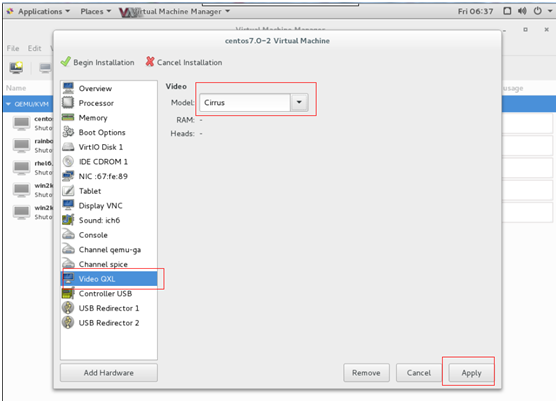558x403 pixels.
Task: Click the VirtIO Disk 1 drive icon
Action: click(x=68, y=147)
